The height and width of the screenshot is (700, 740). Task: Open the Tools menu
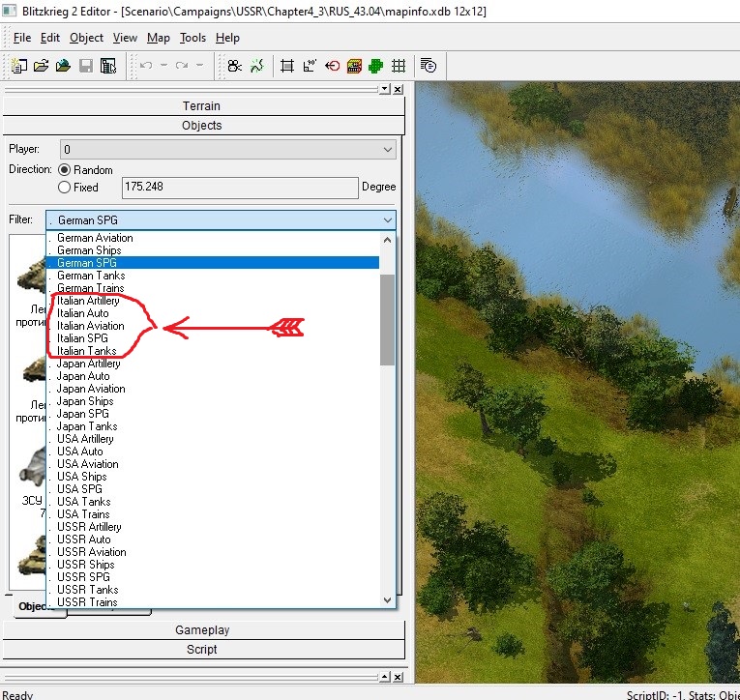click(193, 38)
